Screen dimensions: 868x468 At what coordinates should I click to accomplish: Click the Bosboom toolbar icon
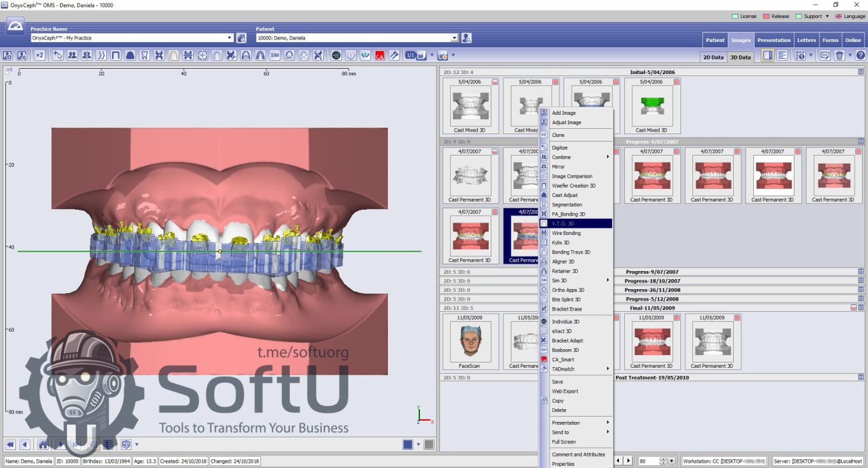pos(365,55)
